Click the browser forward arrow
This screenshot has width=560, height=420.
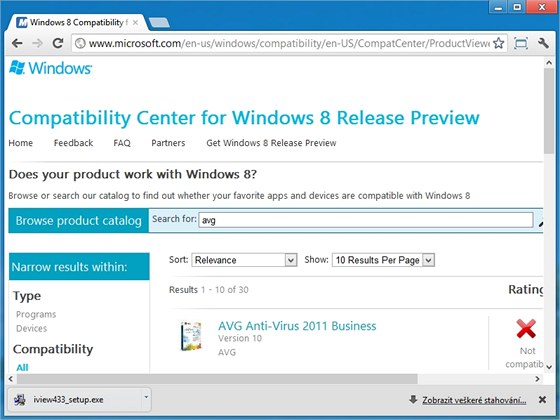click(38, 44)
